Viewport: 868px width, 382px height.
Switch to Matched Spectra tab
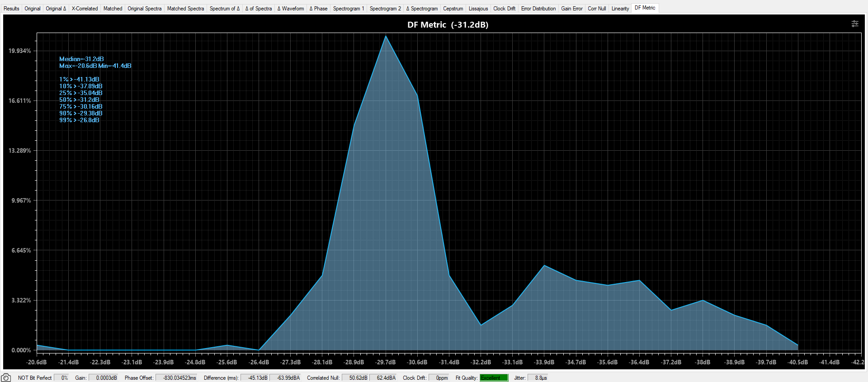click(x=185, y=9)
